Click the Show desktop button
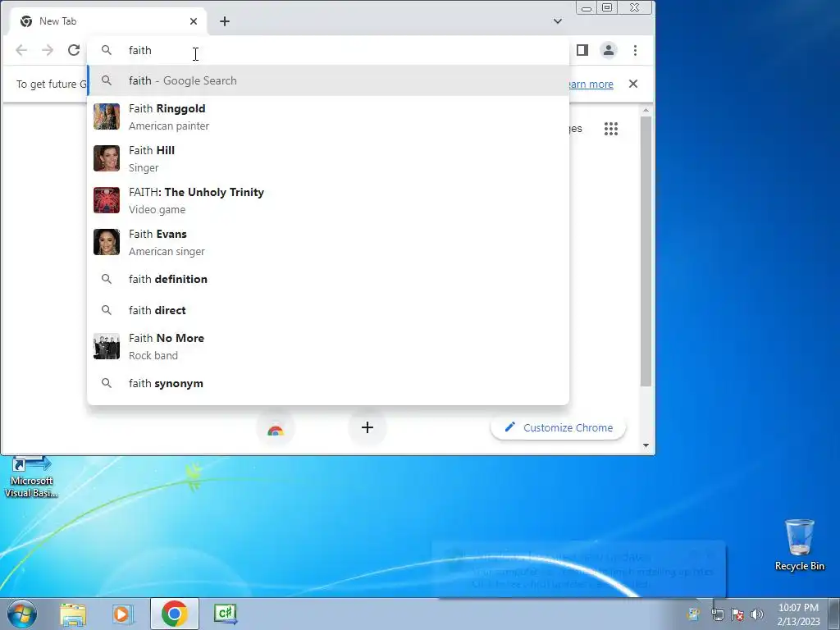Viewport: 840px width, 630px height. (834, 614)
